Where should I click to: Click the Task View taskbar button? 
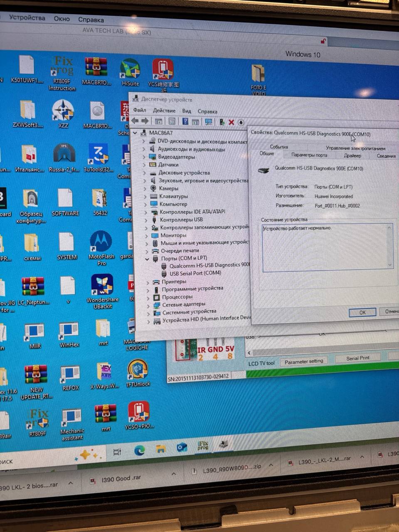(x=118, y=451)
